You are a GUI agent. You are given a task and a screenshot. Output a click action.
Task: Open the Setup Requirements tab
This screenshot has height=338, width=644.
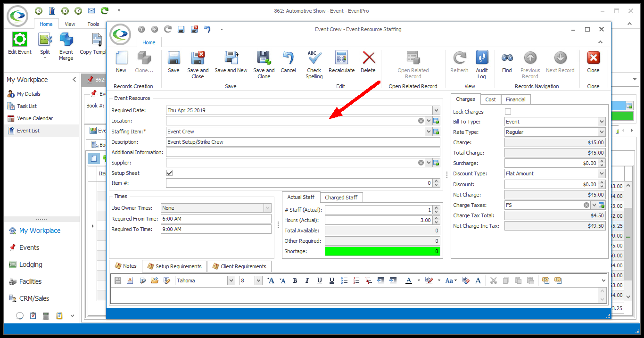174,266
